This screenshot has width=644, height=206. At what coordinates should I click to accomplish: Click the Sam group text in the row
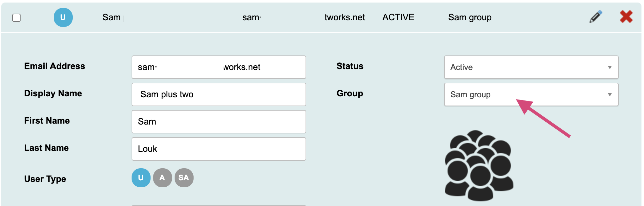470,17
